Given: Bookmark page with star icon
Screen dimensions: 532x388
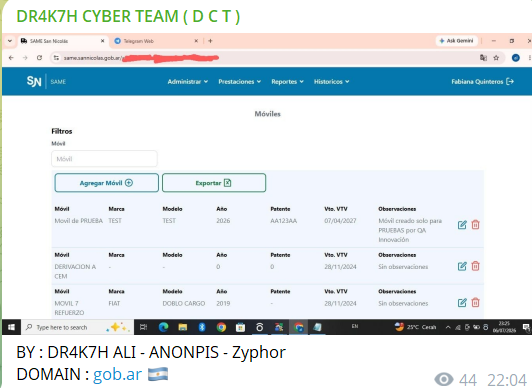Looking at the screenshot, I should [x=496, y=58].
